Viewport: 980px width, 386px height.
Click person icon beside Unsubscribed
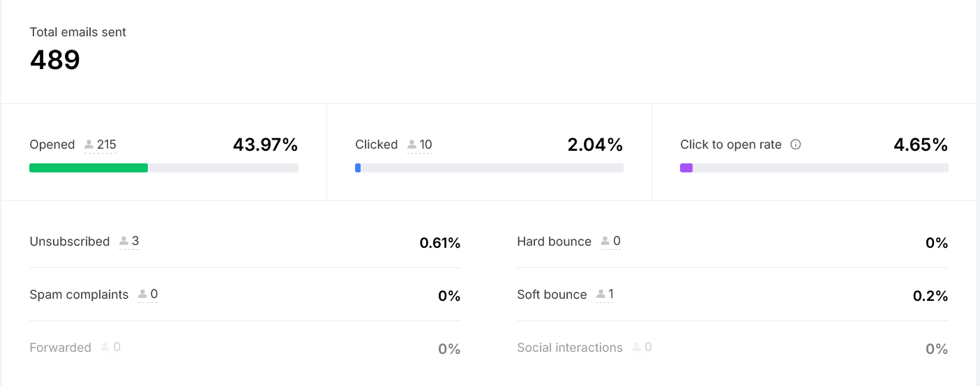123,242
